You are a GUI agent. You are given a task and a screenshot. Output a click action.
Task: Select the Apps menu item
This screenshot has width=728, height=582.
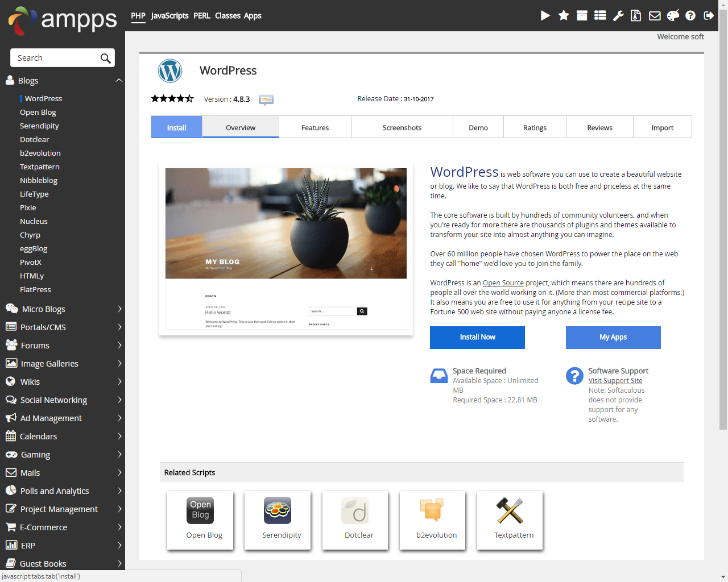(253, 16)
